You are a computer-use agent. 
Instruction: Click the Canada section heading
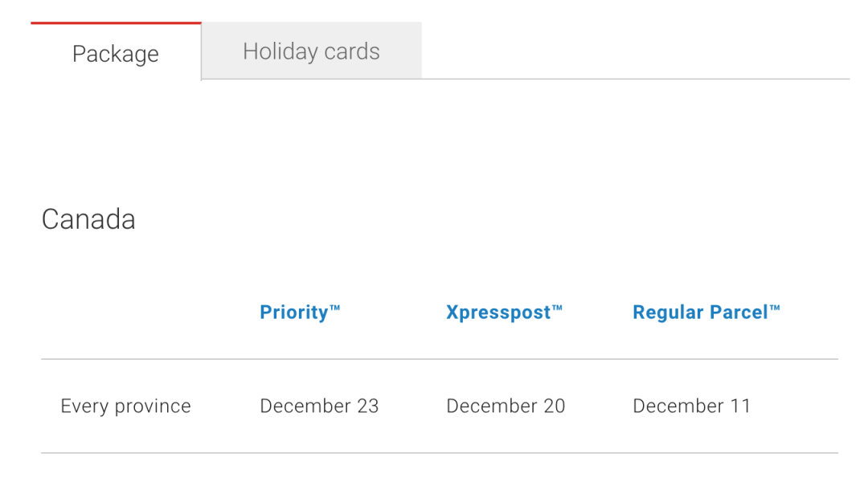point(88,219)
